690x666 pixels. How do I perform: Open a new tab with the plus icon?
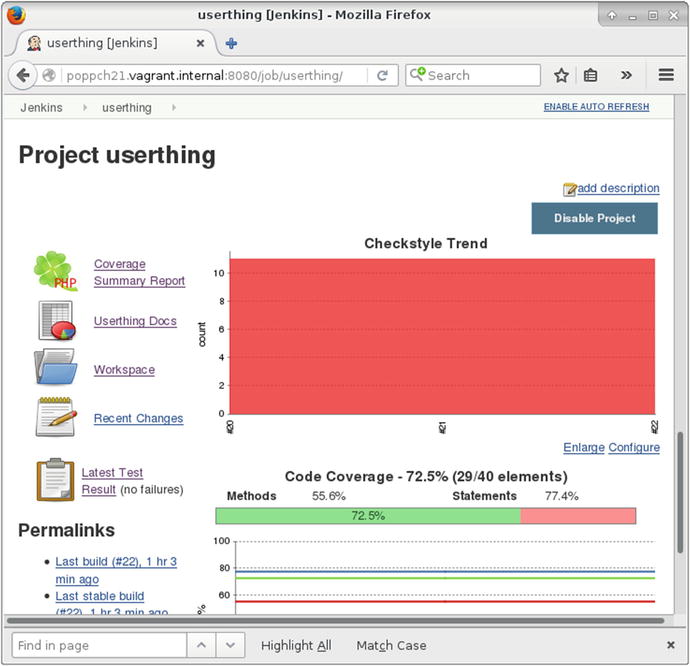231,43
